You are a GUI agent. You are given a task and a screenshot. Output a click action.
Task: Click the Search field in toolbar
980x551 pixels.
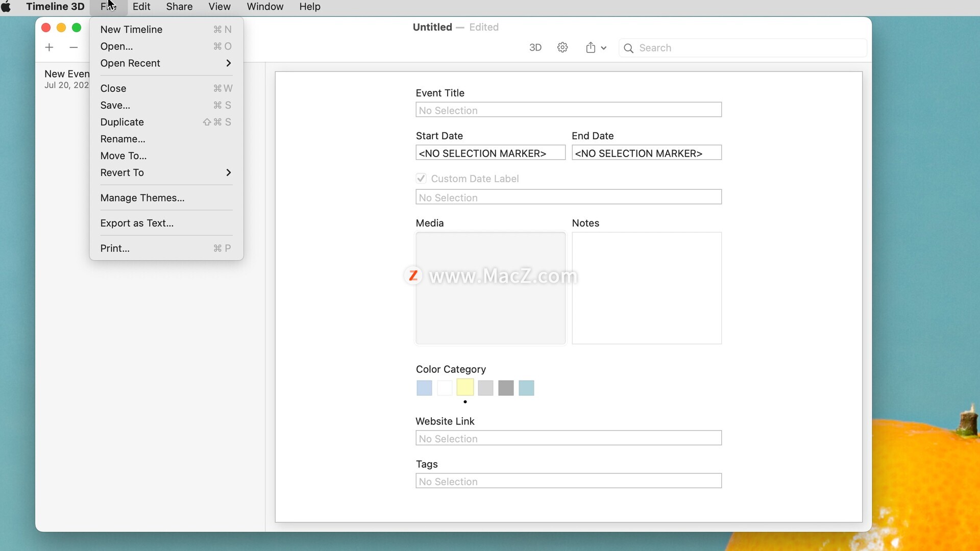(743, 48)
